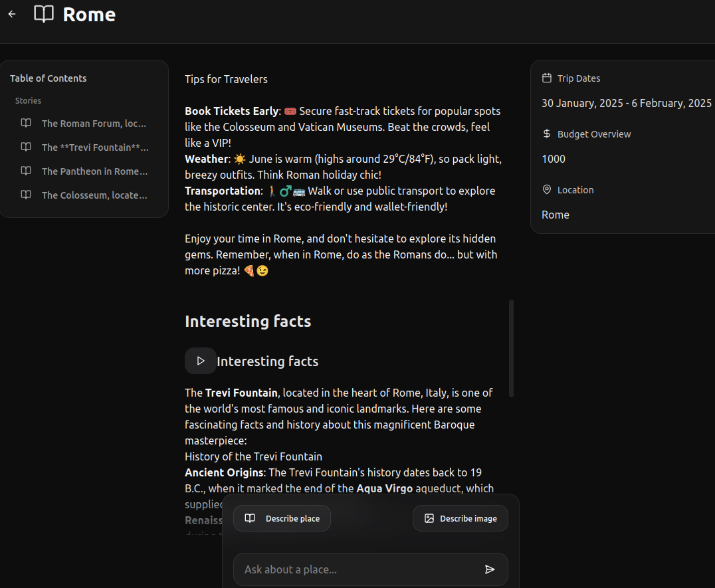
Task: Click the book icon next to Trevi Fountain story
Action: coord(26,147)
